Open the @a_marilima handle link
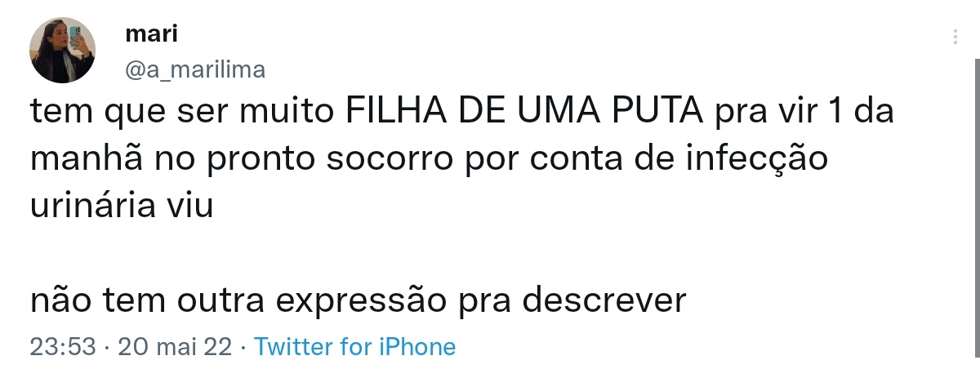The width and height of the screenshot is (980, 369). (x=195, y=70)
